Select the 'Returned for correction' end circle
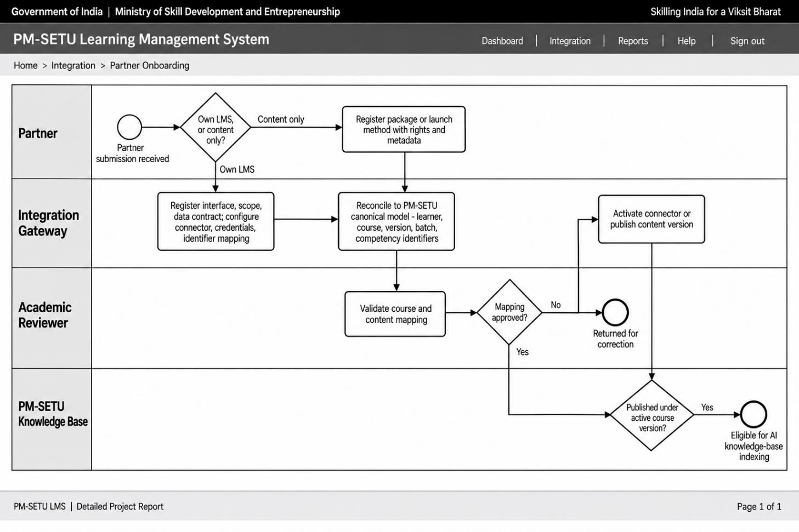The image size is (799, 532). (615, 312)
